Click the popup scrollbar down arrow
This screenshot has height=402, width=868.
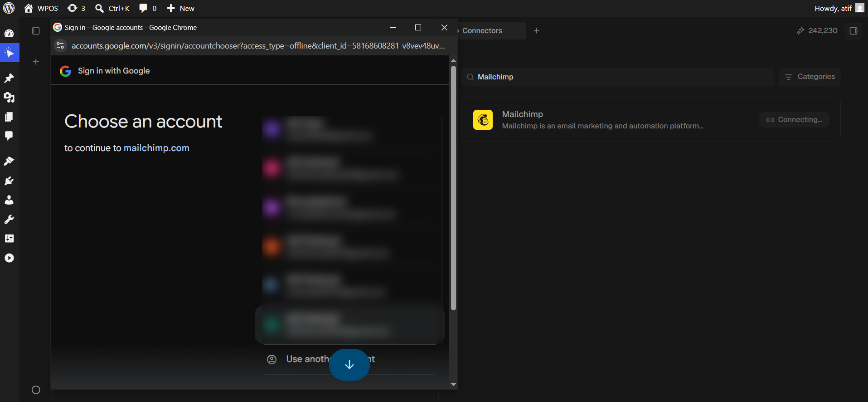(x=453, y=384)
